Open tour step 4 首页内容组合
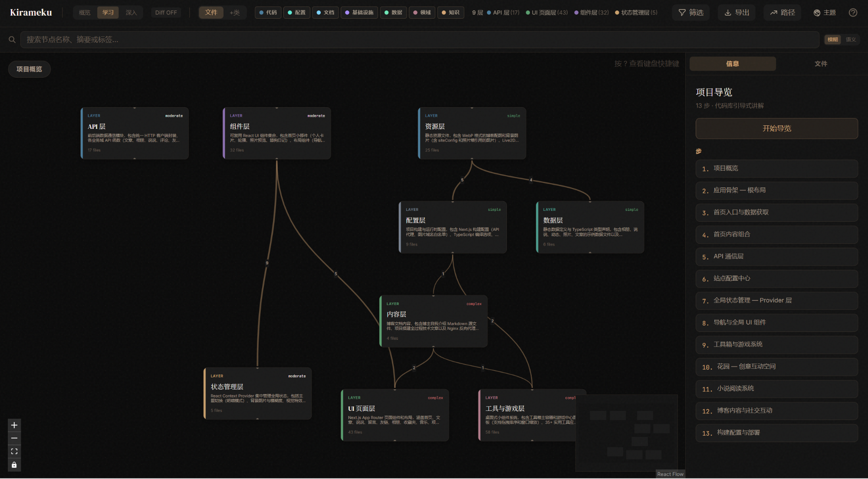 point(776,234)
